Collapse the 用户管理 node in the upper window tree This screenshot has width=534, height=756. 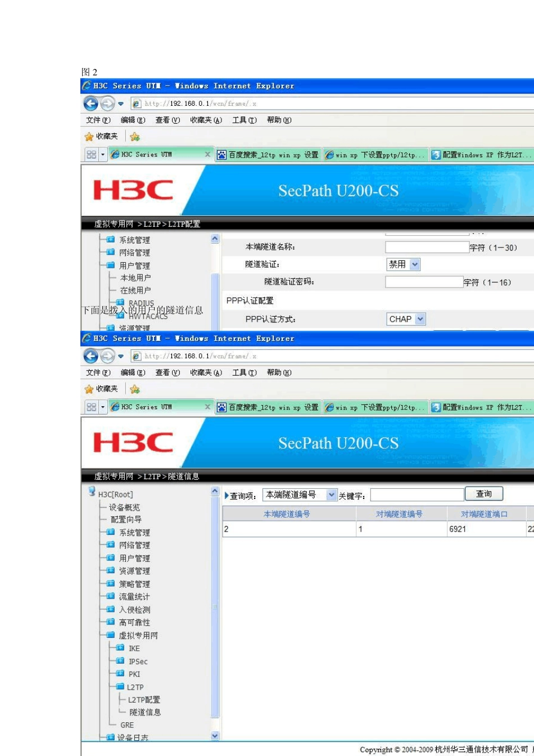[111, 265]
